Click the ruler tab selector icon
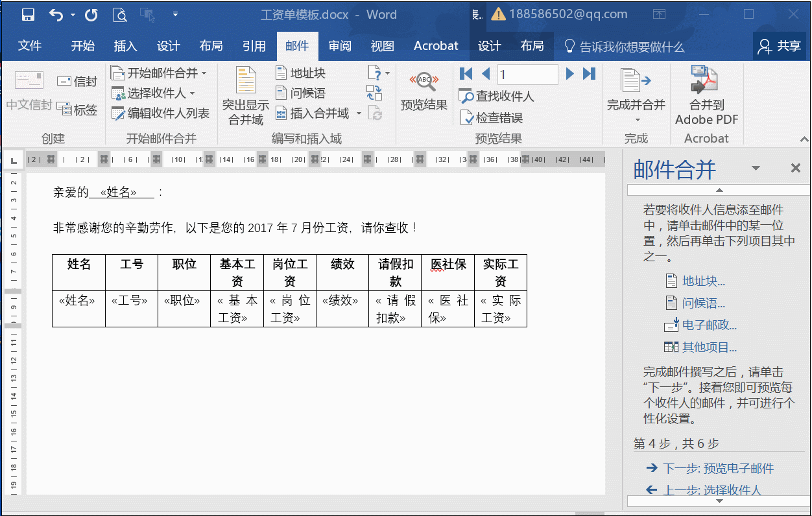 pos(13,159)
